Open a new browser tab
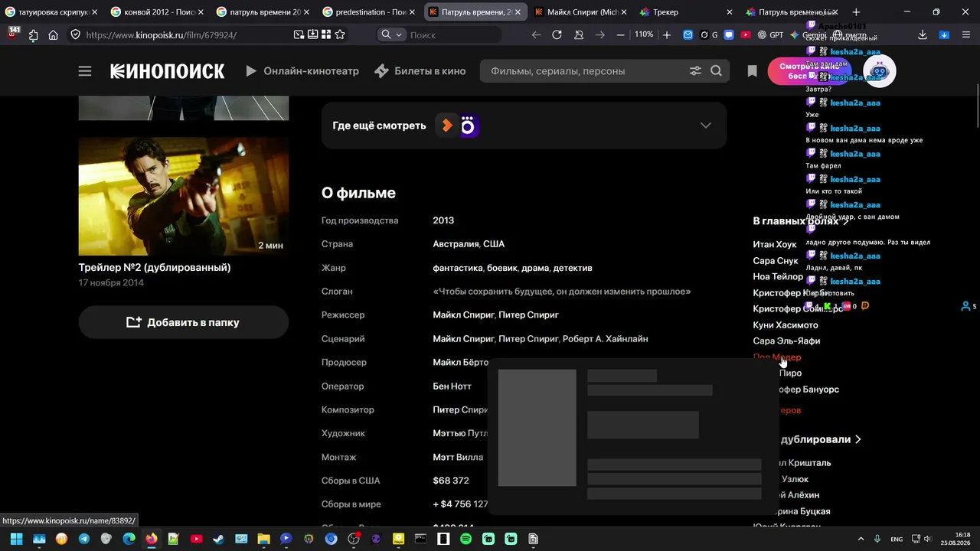Viewport: 980px width, 551px height. 856,12
